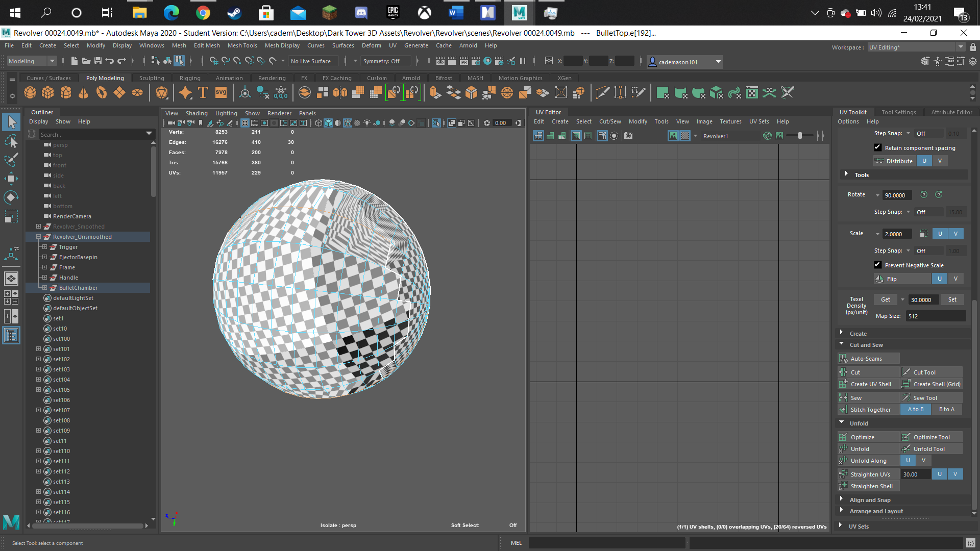Open the Modeling menu set dropdown

click(x=32, y=61)
